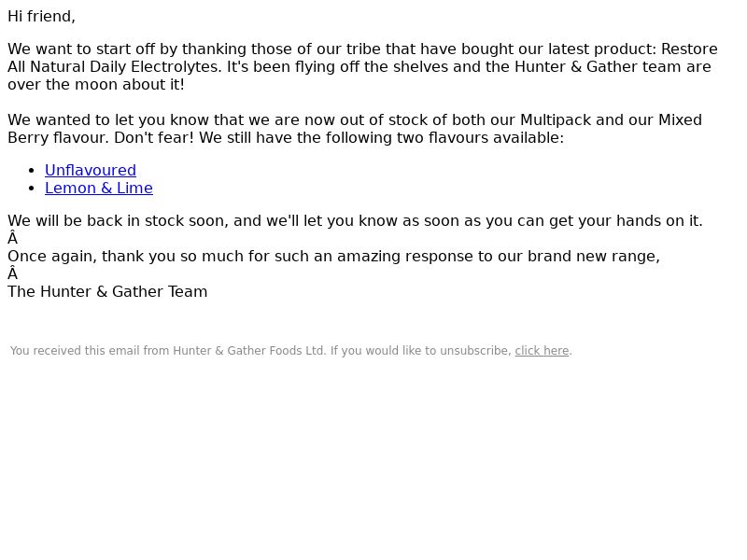This screenshot has height=560, width=747.
Task: Click 'following two flavours available:' text
Action: [x=444, y=137]
